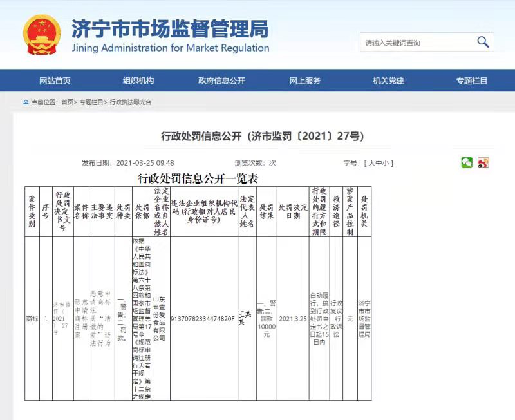Open the 组织机构 nav item

point(138,81)
